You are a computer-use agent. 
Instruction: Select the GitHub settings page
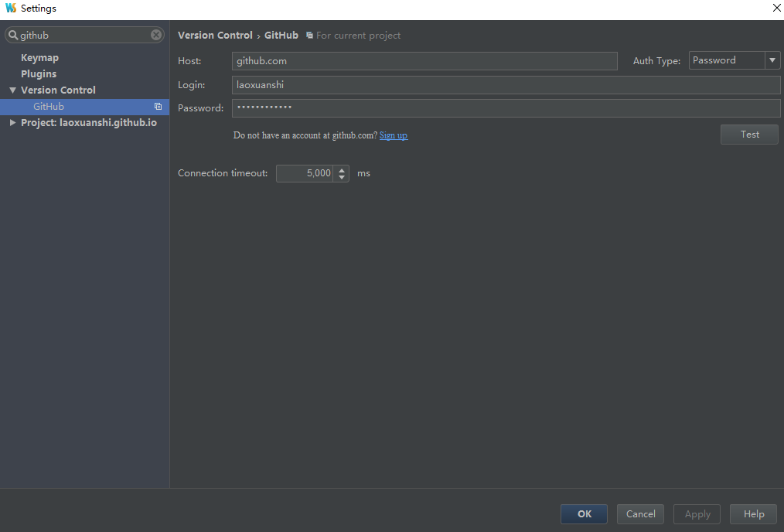click(49, 107)
